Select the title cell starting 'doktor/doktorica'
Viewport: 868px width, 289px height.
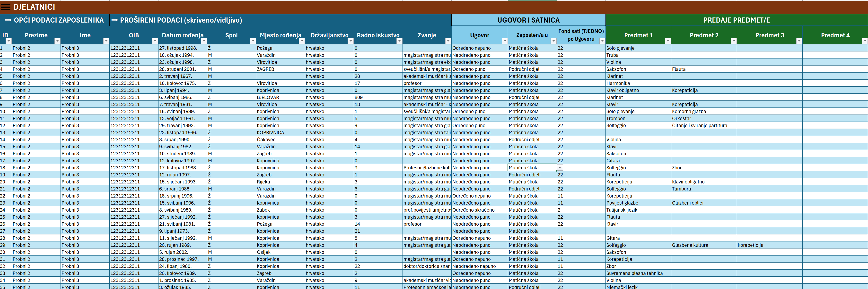coord(427,266)
